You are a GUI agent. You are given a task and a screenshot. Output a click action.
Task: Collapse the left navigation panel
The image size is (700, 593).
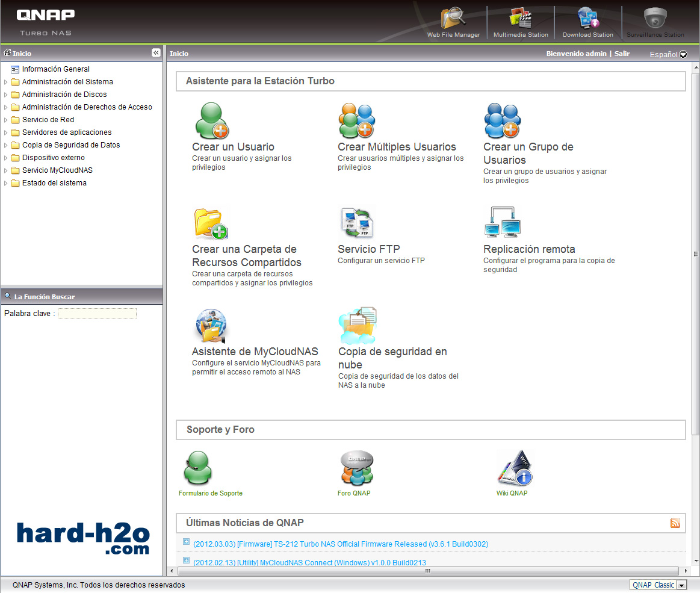pyautogui.click(x=156, y=53)
